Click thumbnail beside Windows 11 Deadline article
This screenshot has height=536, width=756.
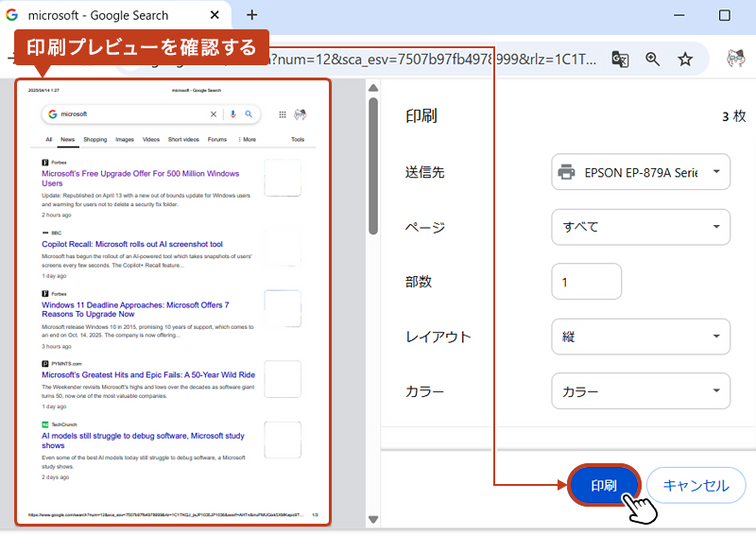coord(283,308)
